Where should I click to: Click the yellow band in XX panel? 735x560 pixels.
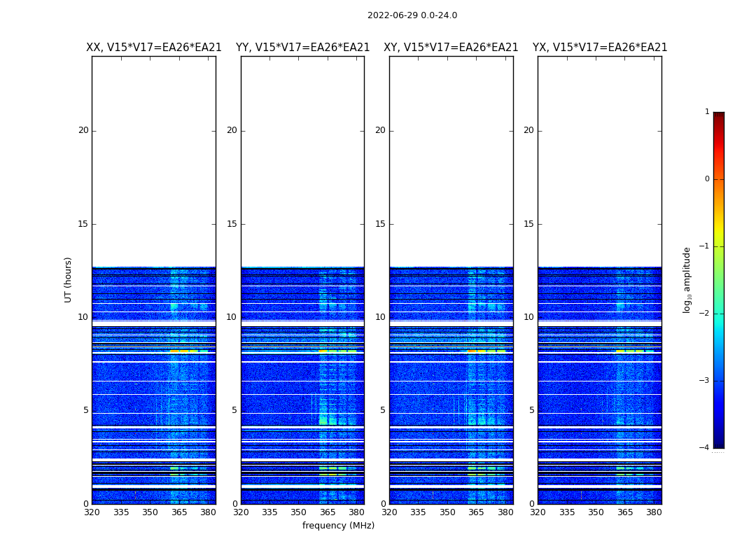[183, 351]
